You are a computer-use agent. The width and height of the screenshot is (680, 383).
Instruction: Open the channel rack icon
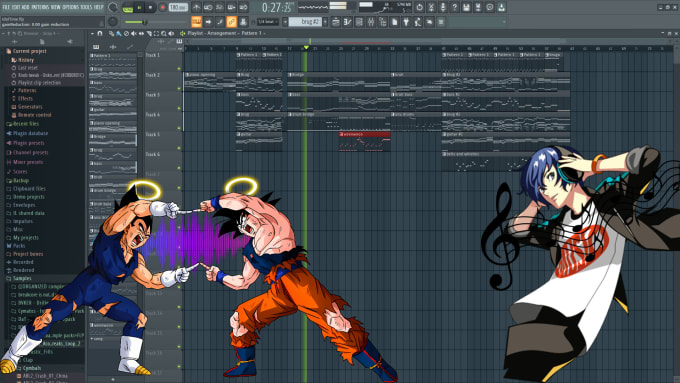coord(359,22)
